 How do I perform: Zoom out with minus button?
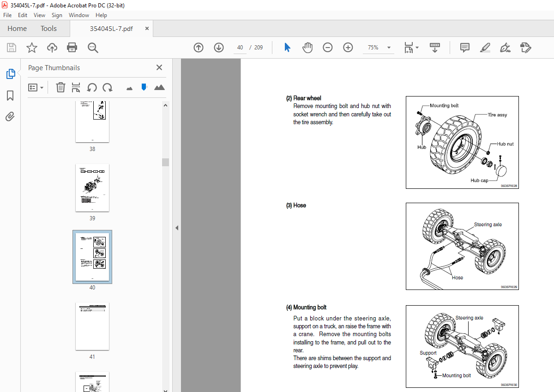click(x=328, y=48)
